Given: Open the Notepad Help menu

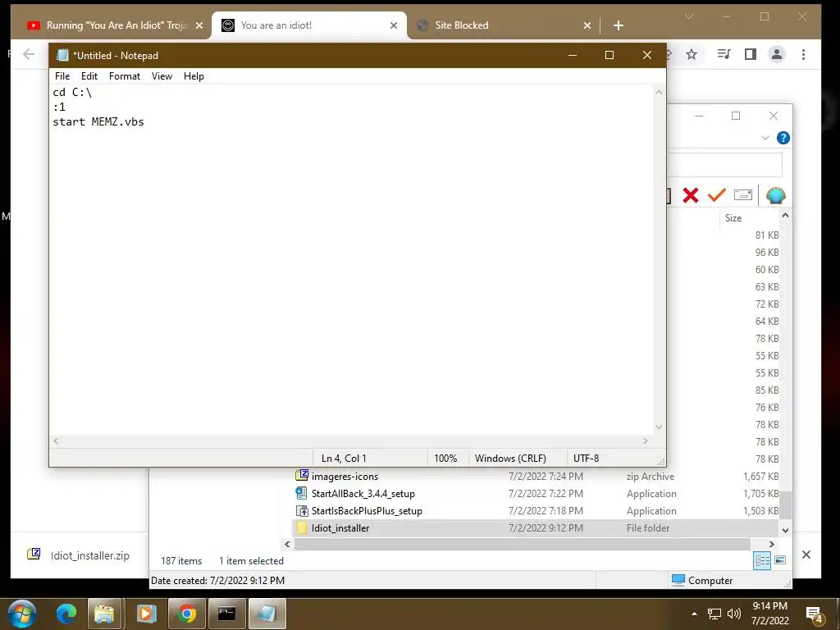Looking at the screenshot, I should click(x=194, y=76).
